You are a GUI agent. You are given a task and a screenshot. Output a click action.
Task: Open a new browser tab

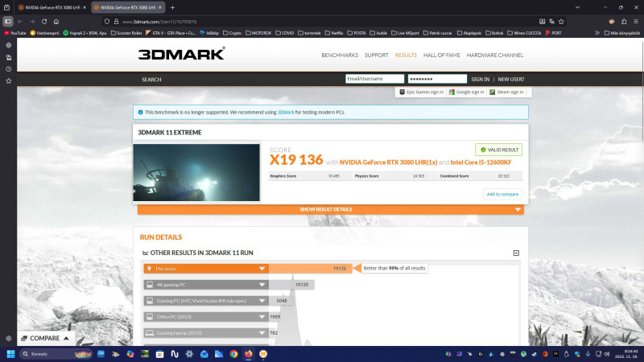pyautogui.click(x=172, y=7)
